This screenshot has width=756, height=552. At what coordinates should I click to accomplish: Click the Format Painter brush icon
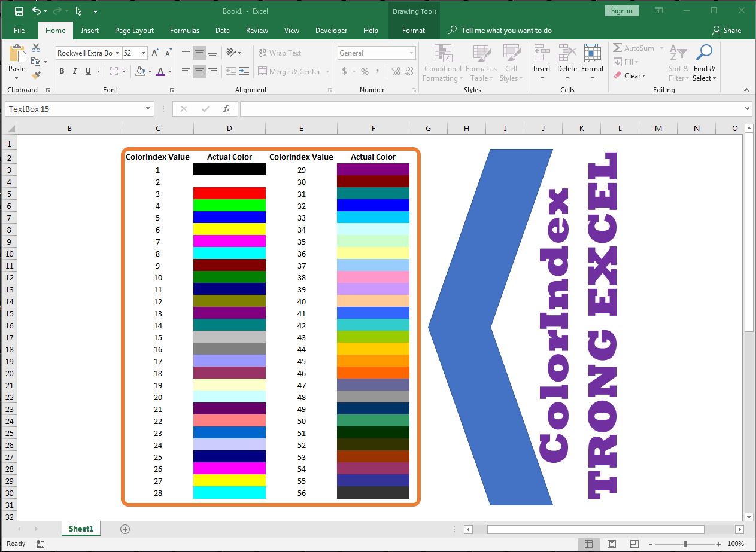[36, 75]
